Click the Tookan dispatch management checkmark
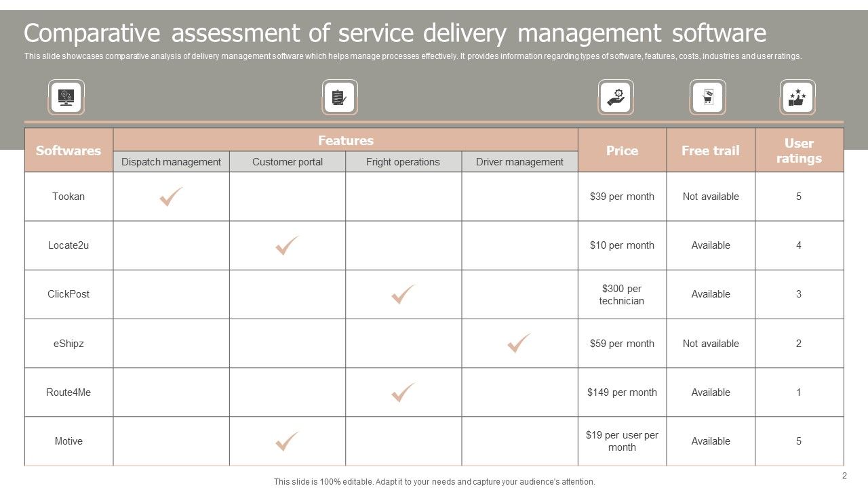868x488 pixels. [171, 197]
